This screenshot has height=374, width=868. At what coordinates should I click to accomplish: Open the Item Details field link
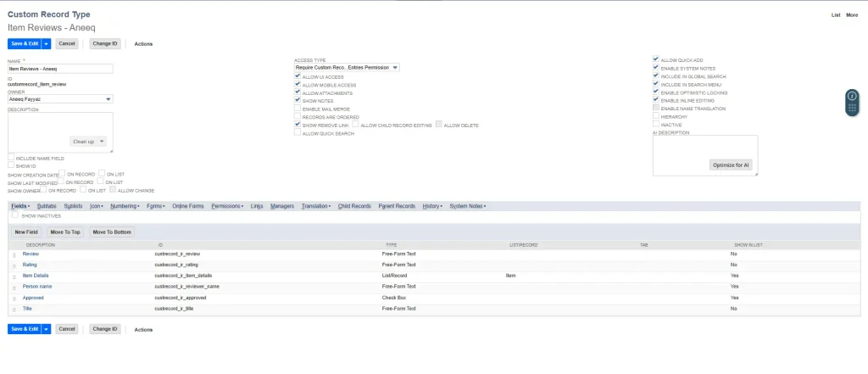point(36,276)
